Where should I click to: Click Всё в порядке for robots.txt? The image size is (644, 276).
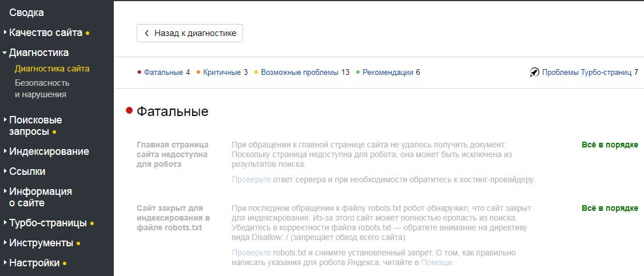tap(610, 208)
